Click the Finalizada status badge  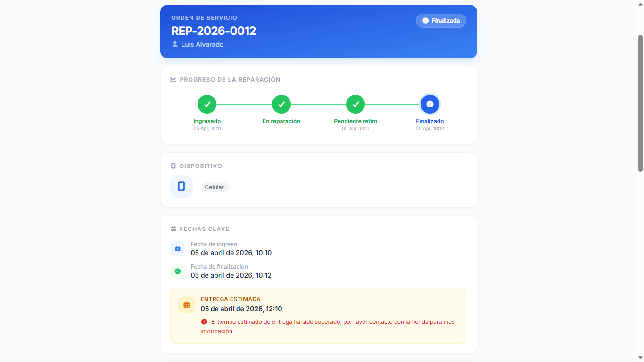[441, 21]
